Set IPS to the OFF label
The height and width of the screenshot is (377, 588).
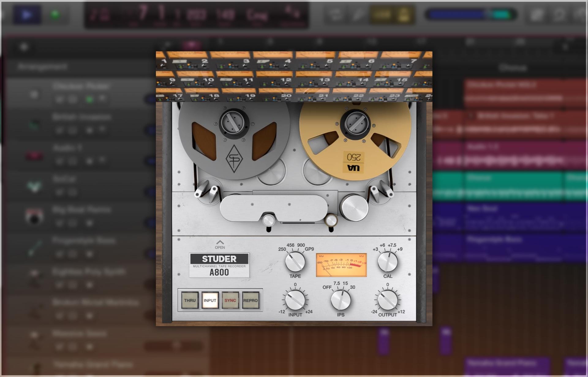[x=327, y=288]
